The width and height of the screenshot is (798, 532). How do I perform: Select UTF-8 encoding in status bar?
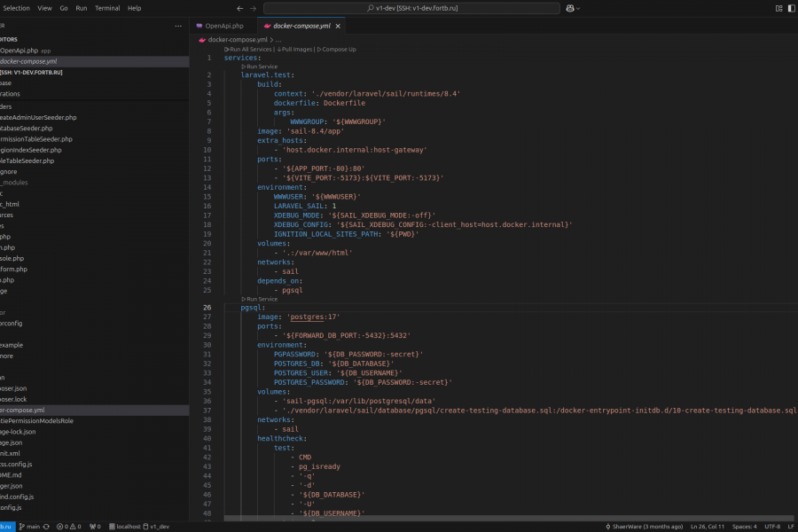(771, 526)
